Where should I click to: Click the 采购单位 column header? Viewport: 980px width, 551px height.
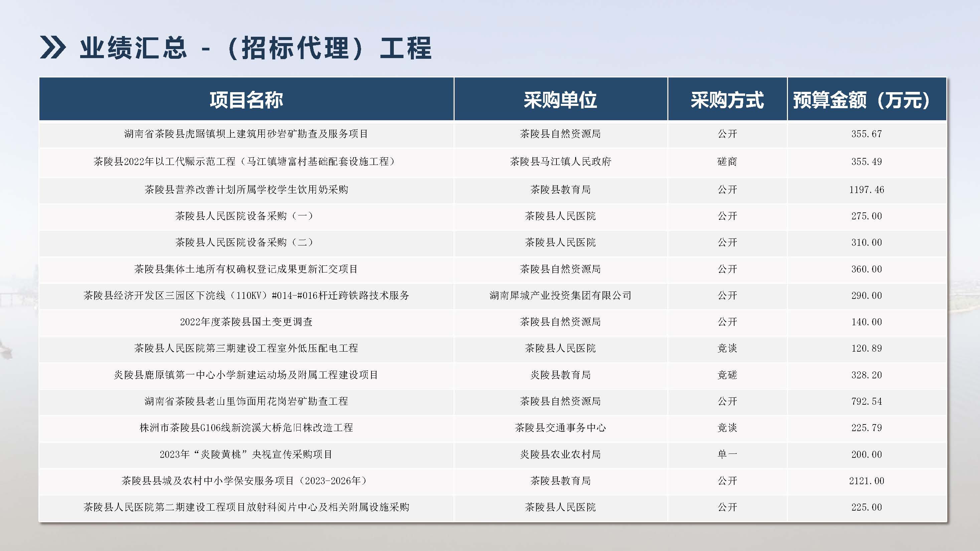pos(560,100)
